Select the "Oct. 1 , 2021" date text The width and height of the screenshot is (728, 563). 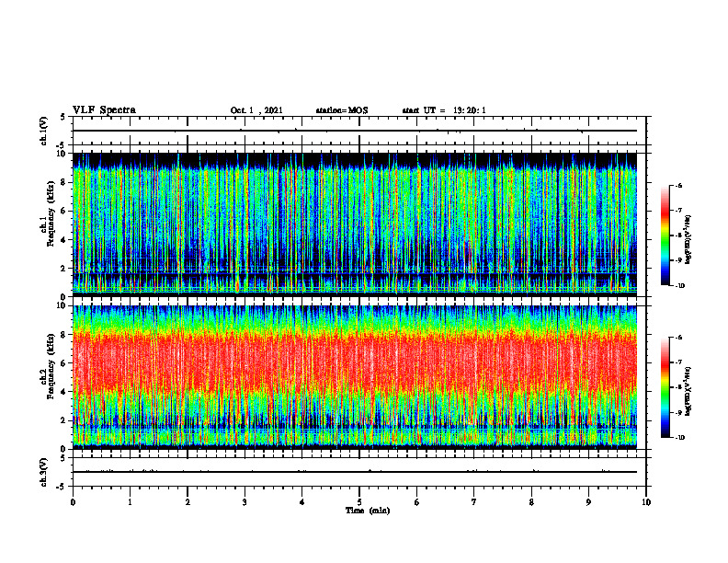click(256, 110)
